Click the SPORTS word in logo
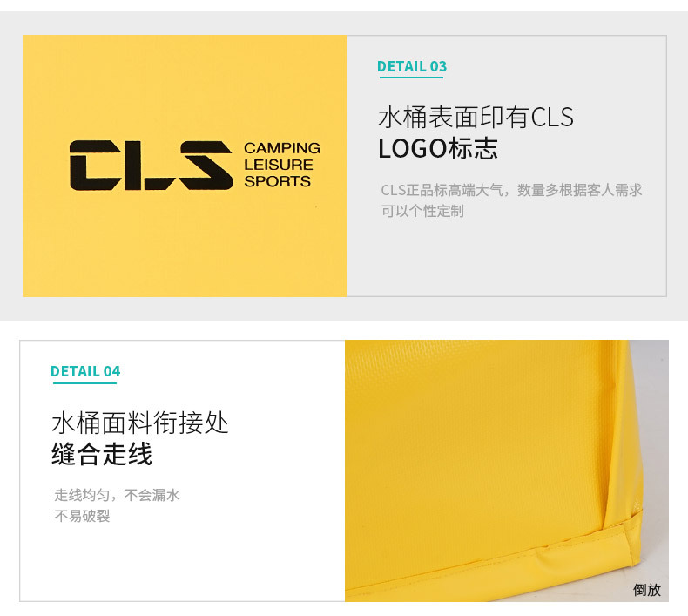688x616 pixels. (277, 181)
